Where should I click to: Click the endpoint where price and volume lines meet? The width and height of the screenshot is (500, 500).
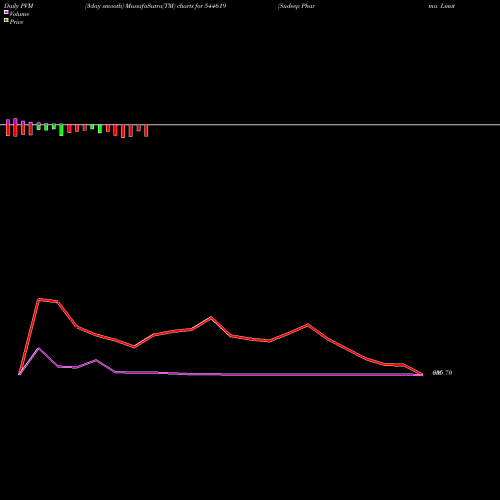coord(422,374)
